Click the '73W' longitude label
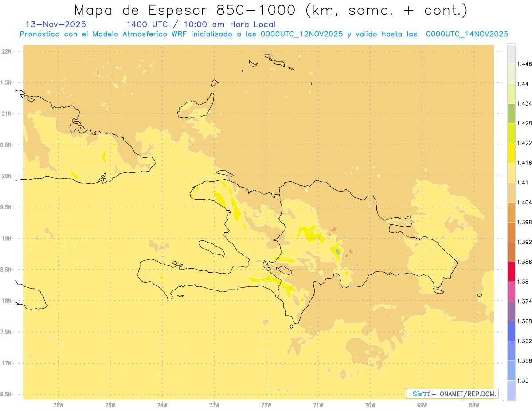Screen dimensions: 532x411 point(214,406)
